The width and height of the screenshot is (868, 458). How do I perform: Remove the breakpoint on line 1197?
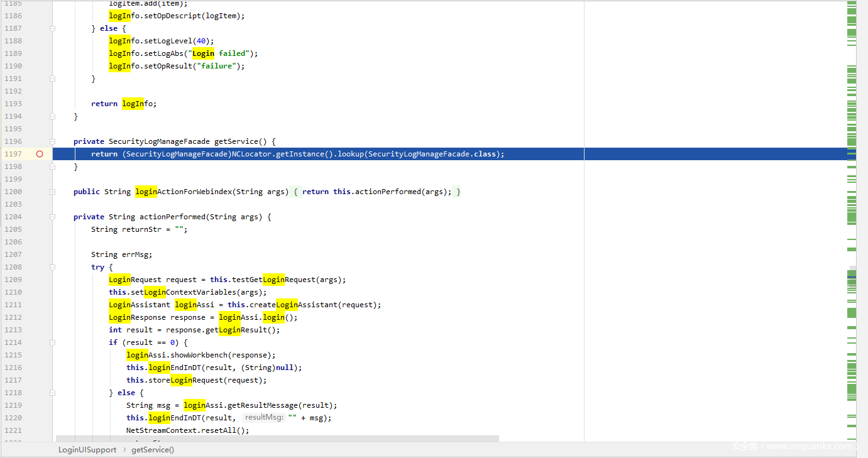[x=40, y=154]
